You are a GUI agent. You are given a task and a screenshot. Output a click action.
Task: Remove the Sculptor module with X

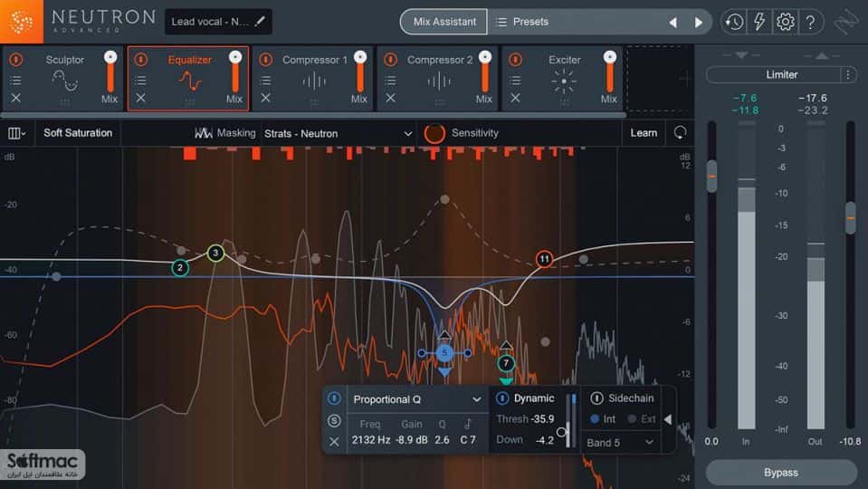16,98
